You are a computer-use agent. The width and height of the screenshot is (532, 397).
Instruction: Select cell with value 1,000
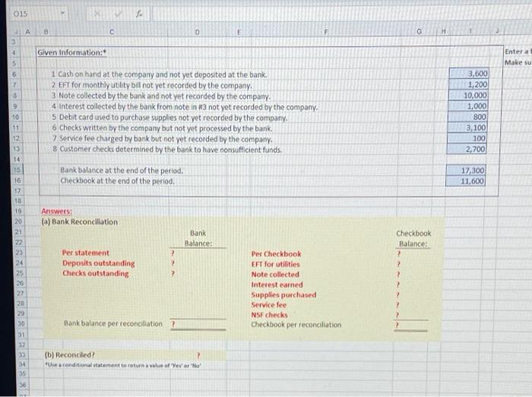click(468, 106)
